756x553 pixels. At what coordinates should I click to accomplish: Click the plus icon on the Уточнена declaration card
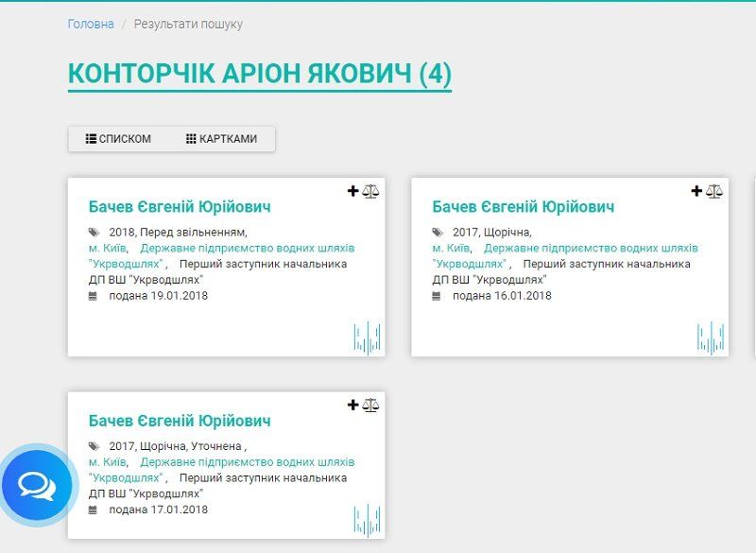point(354,405)
